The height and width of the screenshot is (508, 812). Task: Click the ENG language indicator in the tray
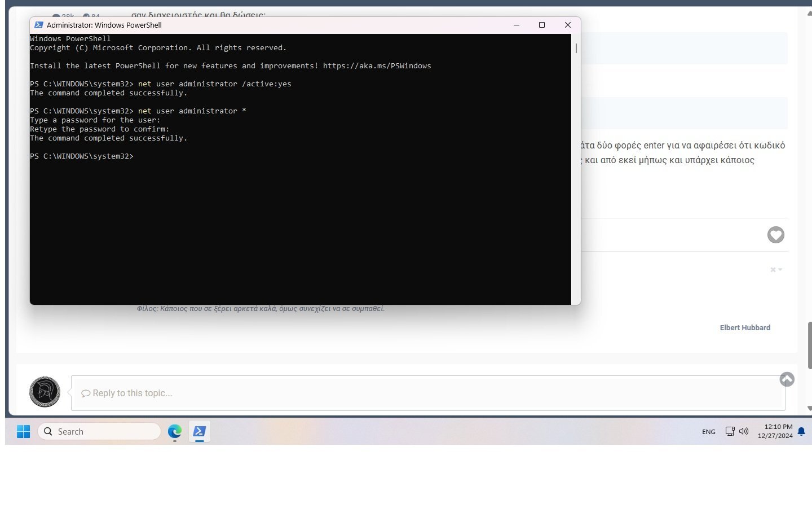[709, 432]
